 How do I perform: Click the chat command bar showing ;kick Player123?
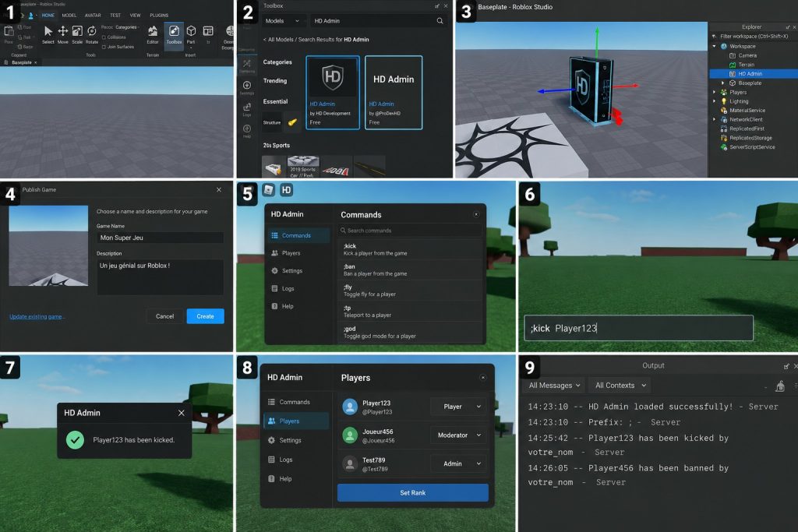(x=638, y=328)
